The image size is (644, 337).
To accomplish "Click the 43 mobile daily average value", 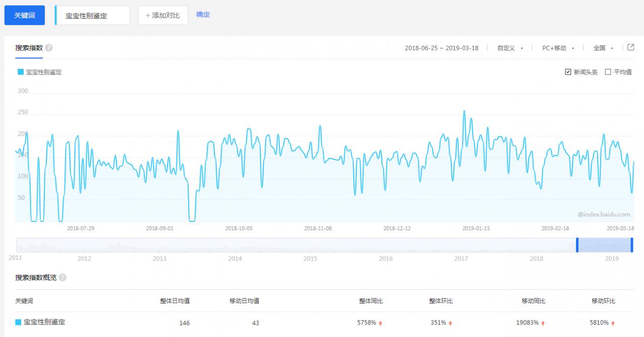I will [x=256, y=323].
